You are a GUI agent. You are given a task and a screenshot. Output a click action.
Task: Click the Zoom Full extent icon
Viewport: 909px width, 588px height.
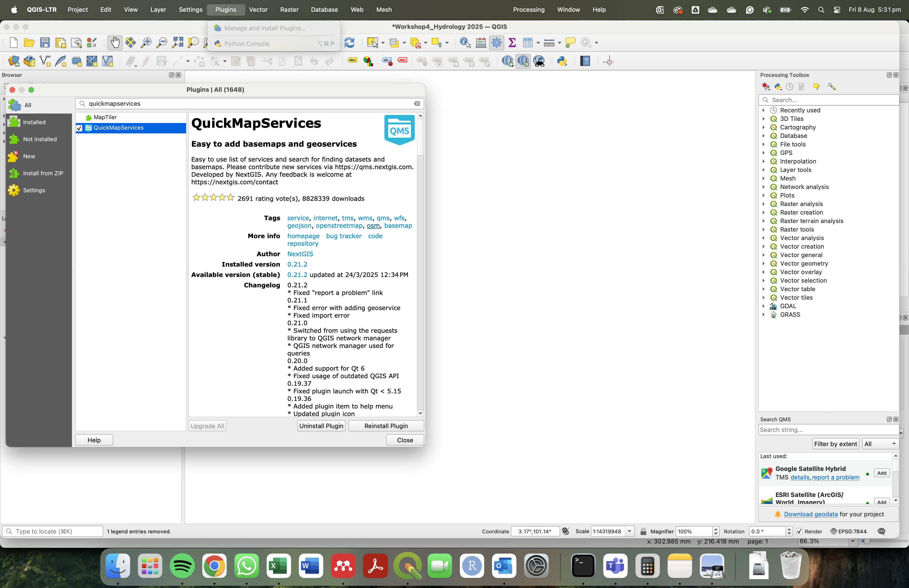[178, 43]
